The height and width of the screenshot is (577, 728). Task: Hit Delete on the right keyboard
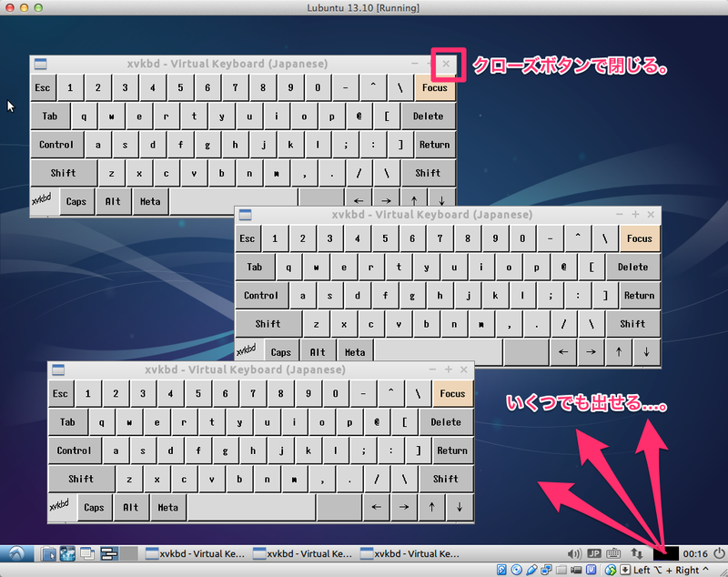coord(632,267)
